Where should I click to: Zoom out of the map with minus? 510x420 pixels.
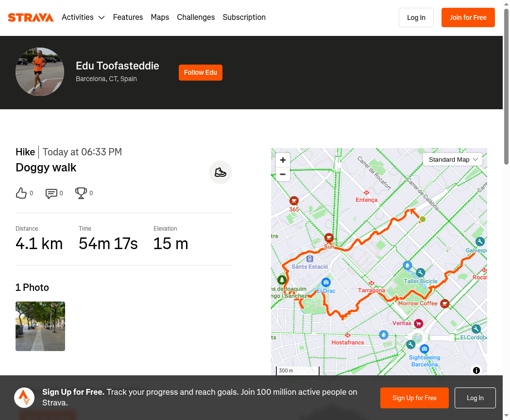(283, 174)
